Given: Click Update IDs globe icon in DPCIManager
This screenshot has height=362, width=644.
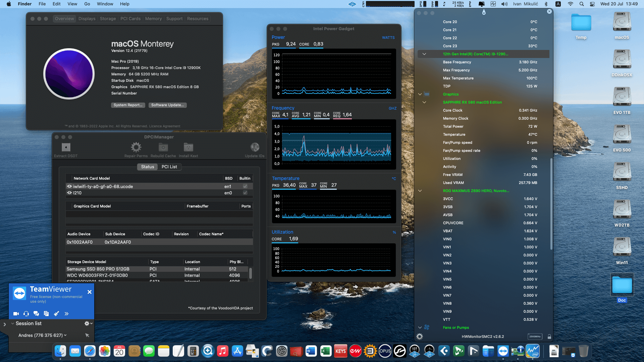Looking at the screenshot, I should tap(255, 147).
